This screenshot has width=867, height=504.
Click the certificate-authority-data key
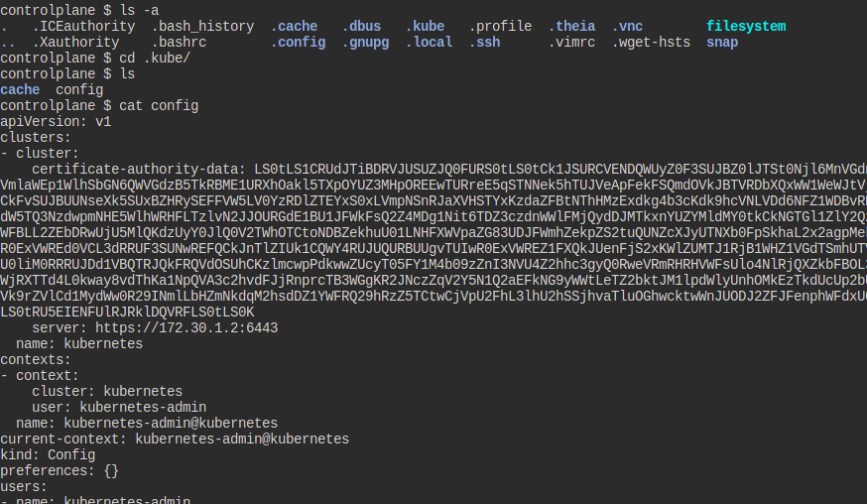tap(139, 170)
